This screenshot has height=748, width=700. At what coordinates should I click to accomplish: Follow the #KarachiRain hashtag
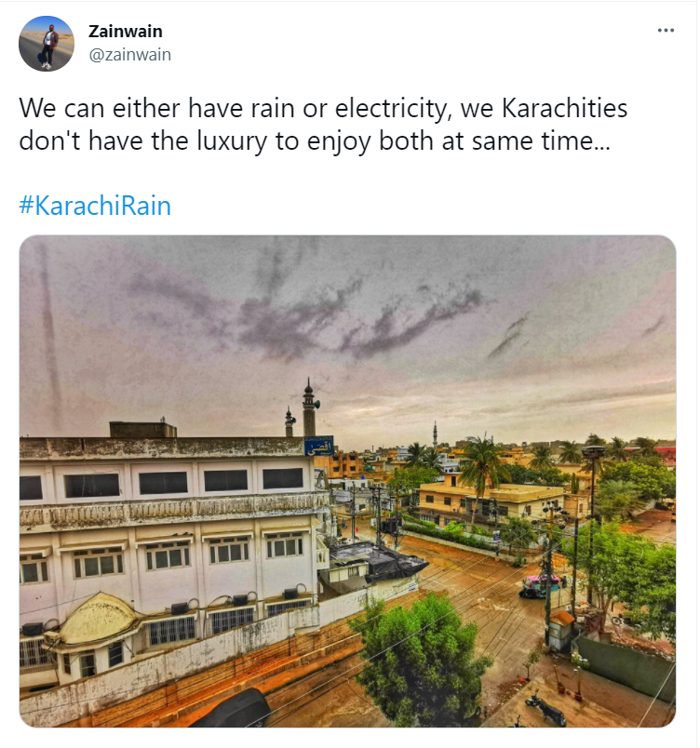(x=95, y=206)
